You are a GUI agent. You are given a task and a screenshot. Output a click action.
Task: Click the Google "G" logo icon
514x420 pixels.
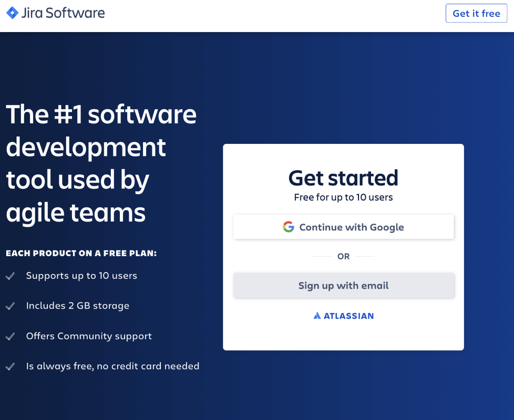(289, 227)
